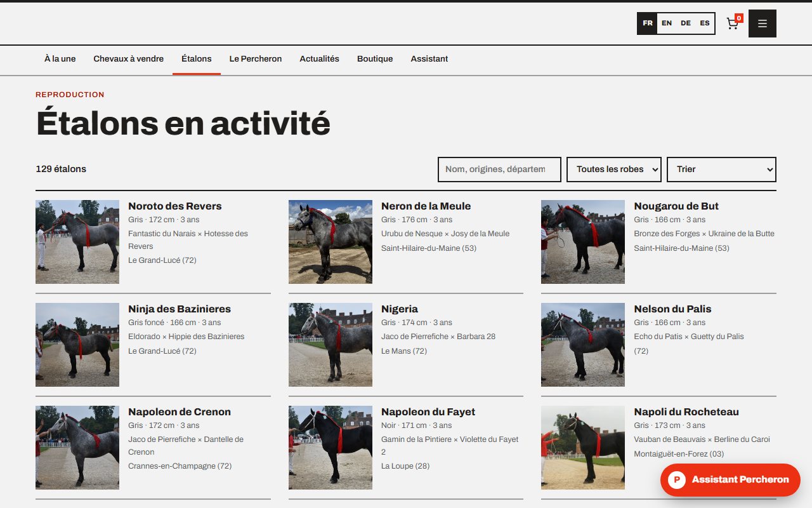Screen dimensions: 812x508
Task: Go to the À la une tab
Action: [60, 59]
